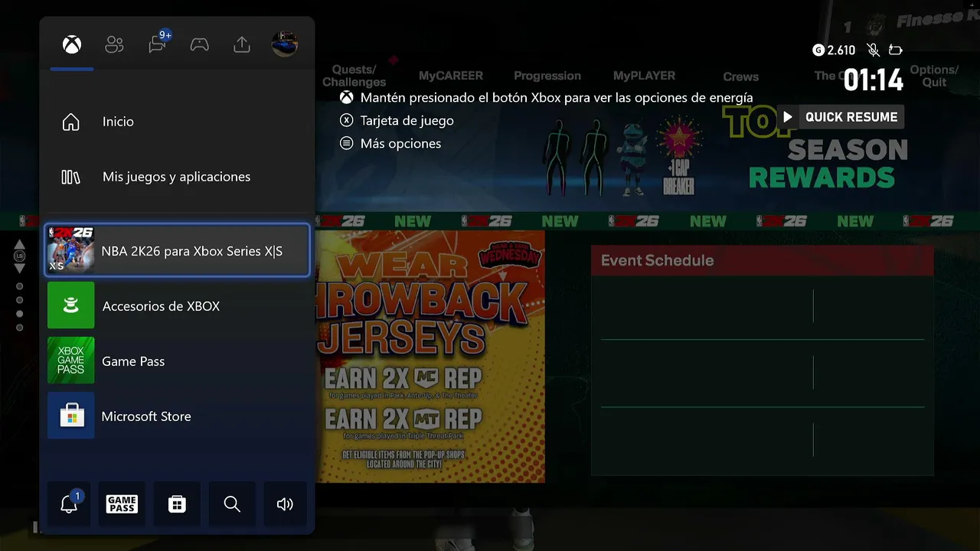980x551 pixels.
Task: Click the Tarjeta de juego hint
Action: [397, 120]
